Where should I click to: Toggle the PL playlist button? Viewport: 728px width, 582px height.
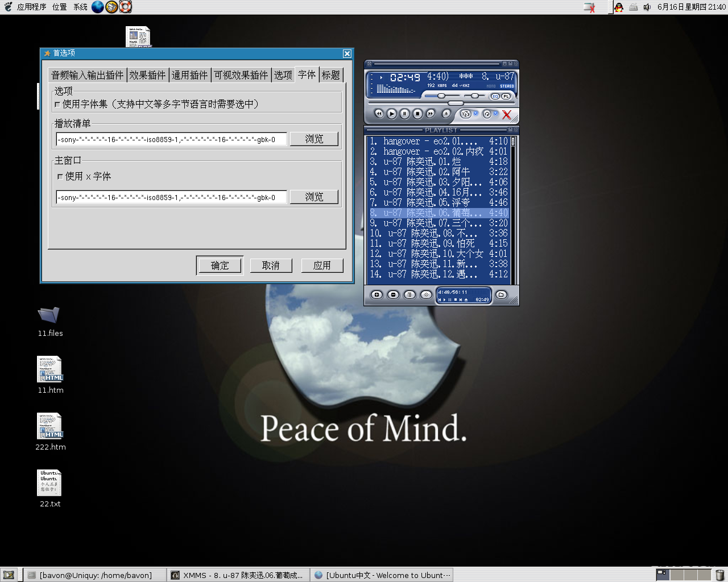click(x=506, y=97)
